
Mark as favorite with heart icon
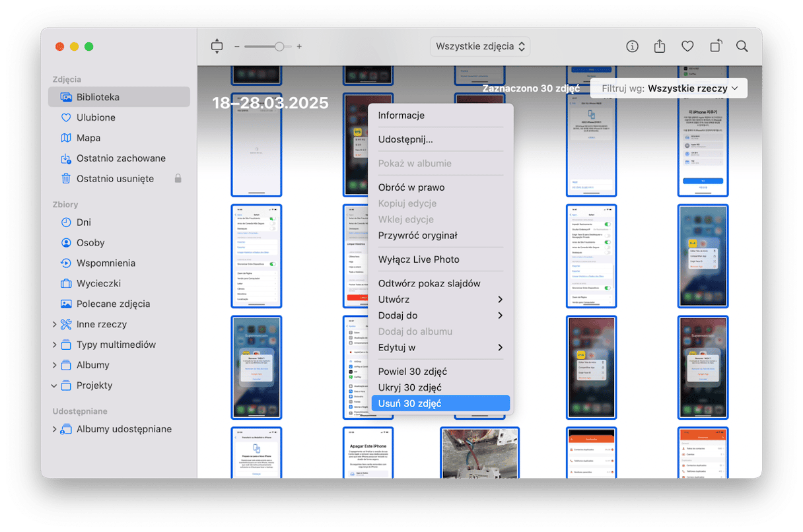[687, 46]
